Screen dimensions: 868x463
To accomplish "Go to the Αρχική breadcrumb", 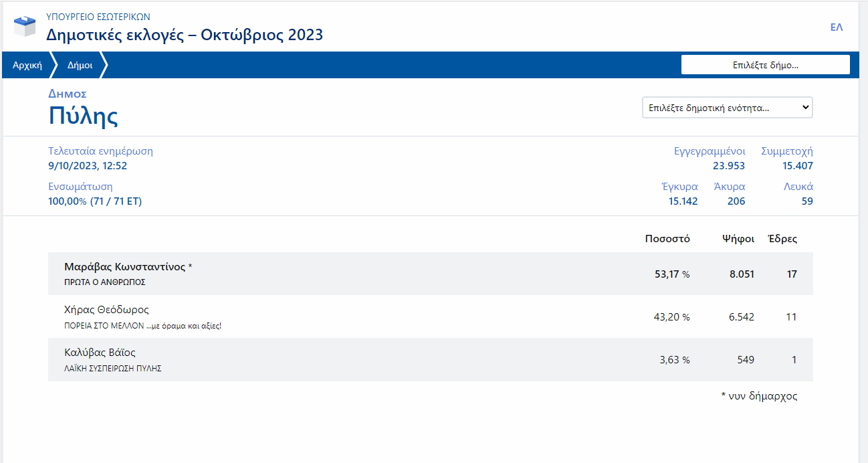I will coord(27,66).
